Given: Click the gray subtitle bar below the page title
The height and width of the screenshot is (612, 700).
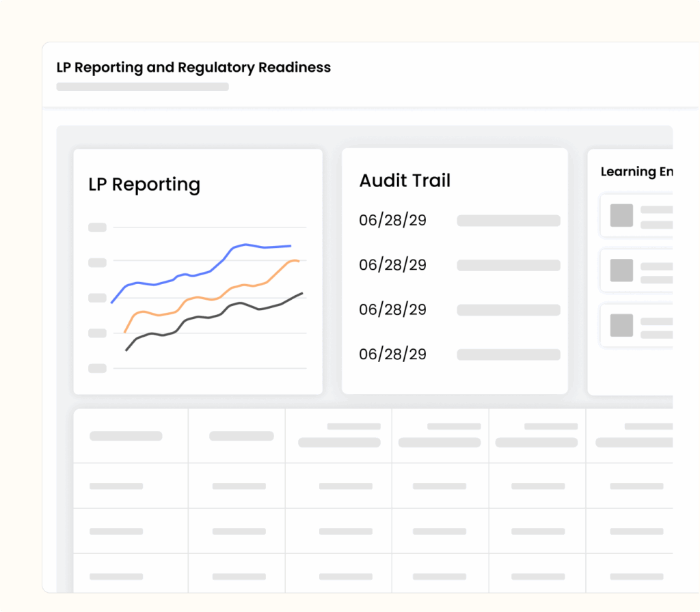Looking at the screenshot, I should click(x=142, y=87).
